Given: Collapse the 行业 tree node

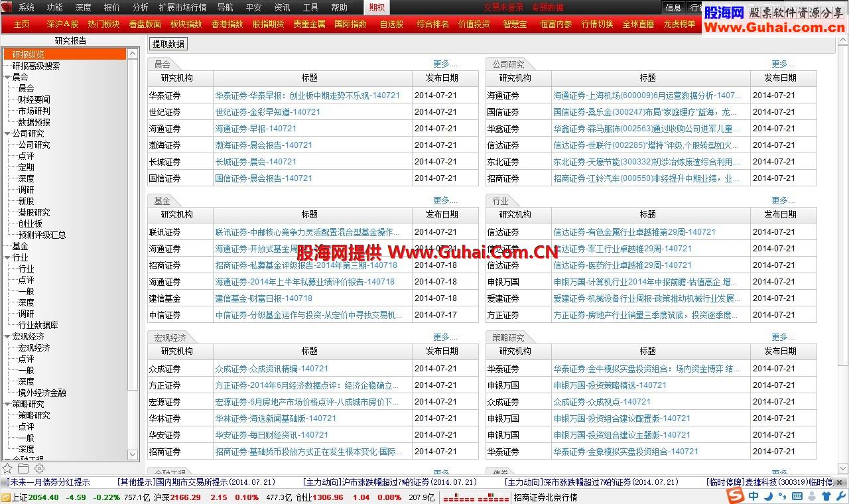Looking at the screenshot, I should click(7, 257).
